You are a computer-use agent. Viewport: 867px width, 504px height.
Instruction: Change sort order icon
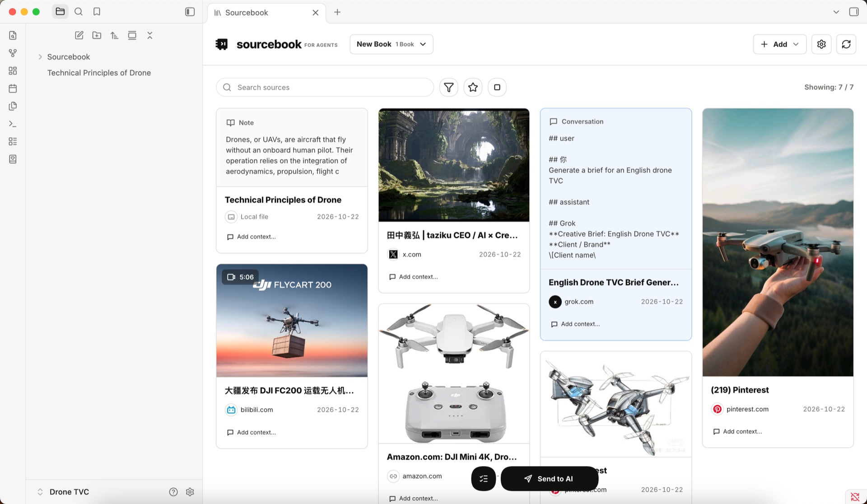(114, 35)
